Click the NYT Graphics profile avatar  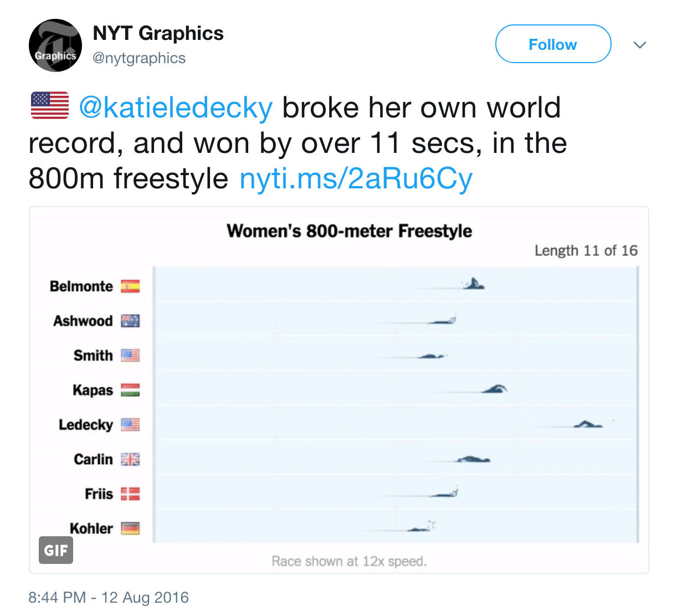click(x=55, y=45)
